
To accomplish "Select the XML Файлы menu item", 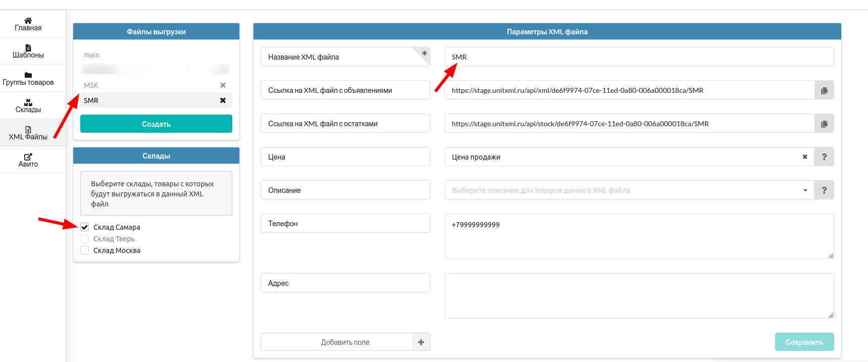I will click(28, 133).
